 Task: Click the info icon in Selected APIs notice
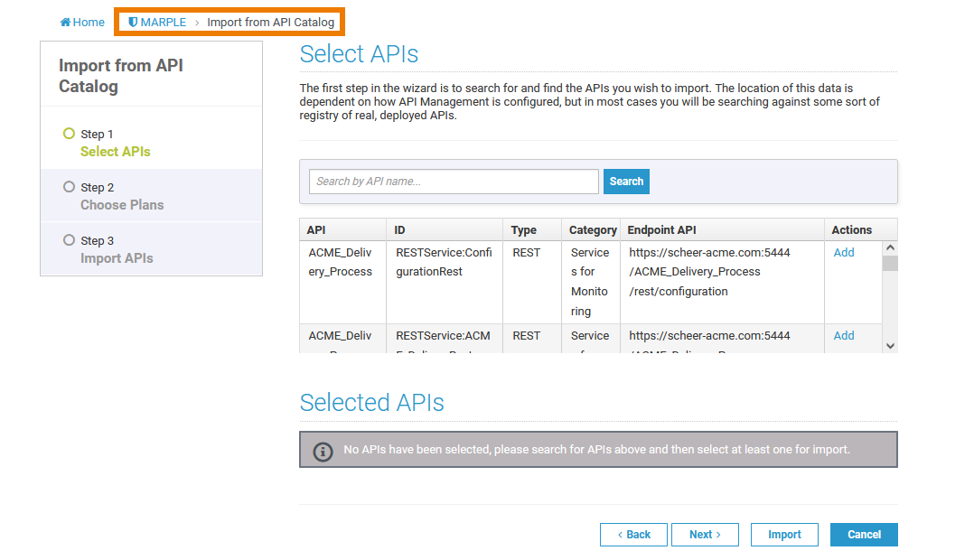click(x=323, y=451)
